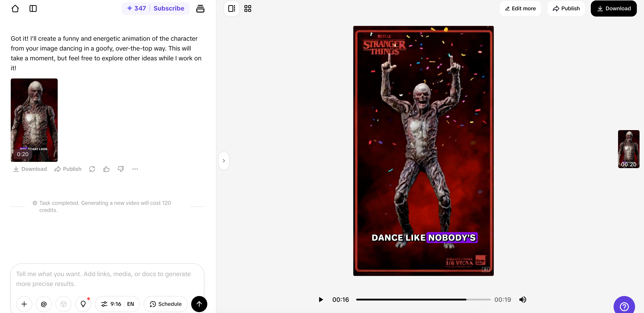Switch to grid view layout
This screenshot has width=644, height=313.
[248, 8]
